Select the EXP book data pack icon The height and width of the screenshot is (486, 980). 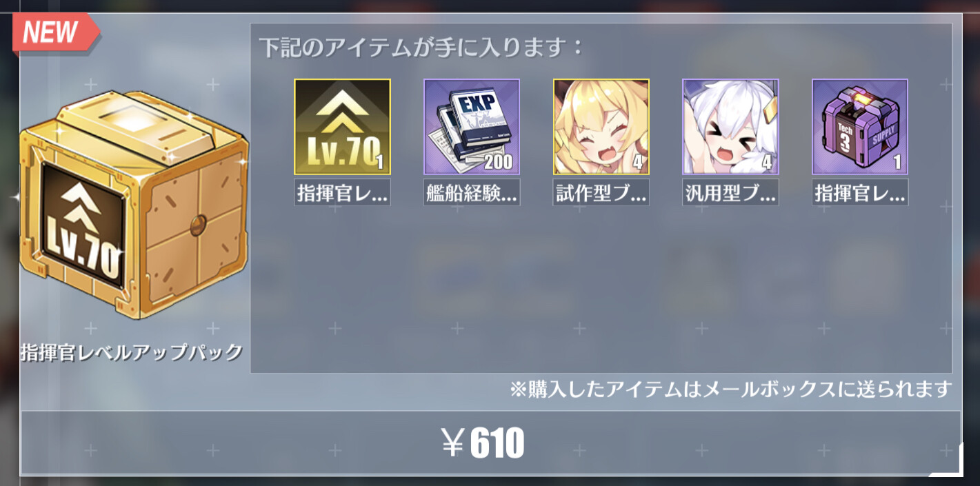tap(472, 127)
